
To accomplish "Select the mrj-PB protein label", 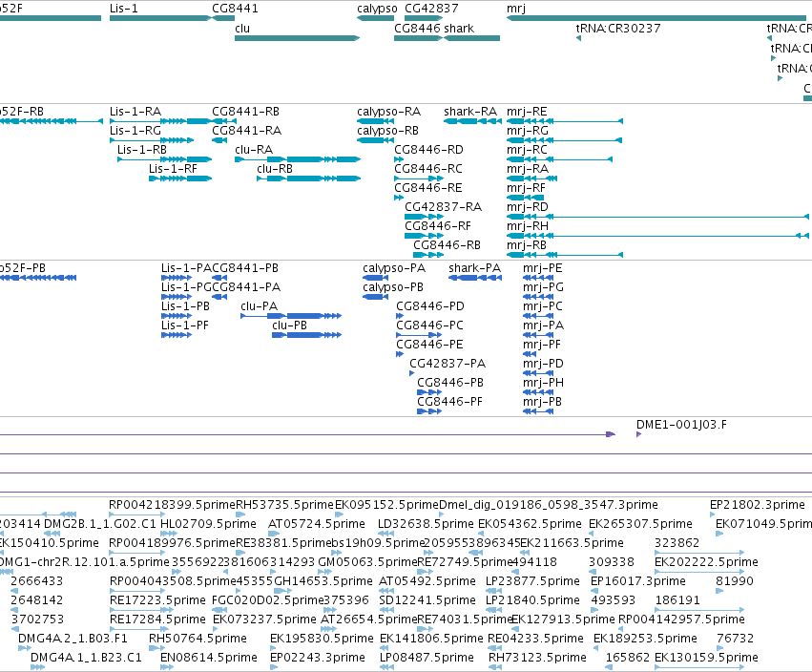I will coord(542,402).
